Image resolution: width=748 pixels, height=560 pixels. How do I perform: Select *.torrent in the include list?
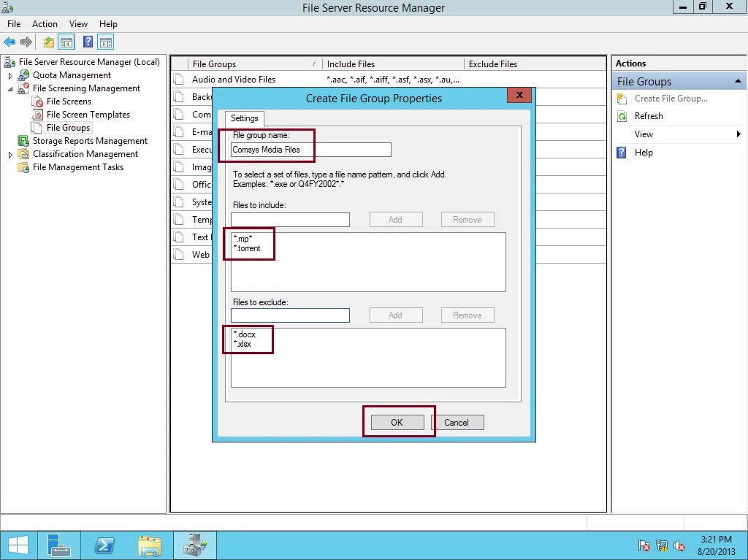[247, 248]
